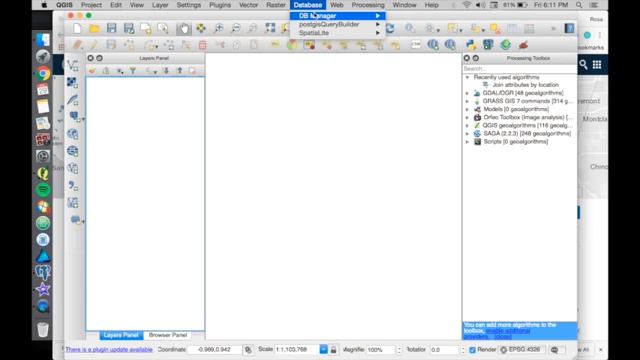Open the Raster menu
The height and width of the screenshot is (360, 640).
point(276,5)
